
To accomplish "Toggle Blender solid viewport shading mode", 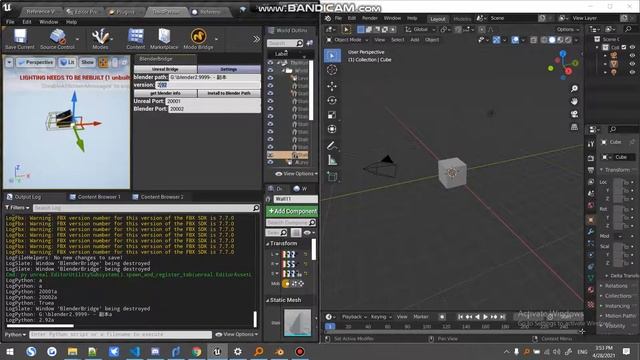I will (x=552, y=40).
